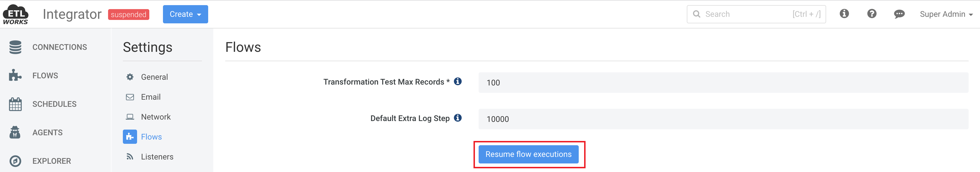Click info icon beside Default Extra Log Step
This screenshot has height=172, width=980.
coord(458,118)
